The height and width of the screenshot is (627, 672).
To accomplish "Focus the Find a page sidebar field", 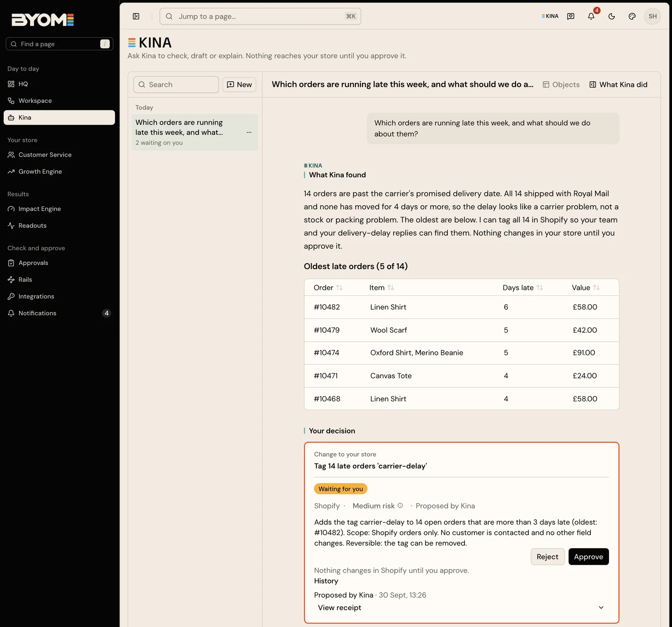I will click(x=59, y=44).
